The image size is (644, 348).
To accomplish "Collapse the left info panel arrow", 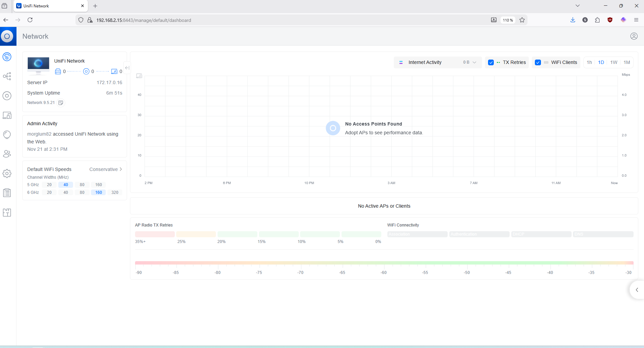I will tap(127, 68).
